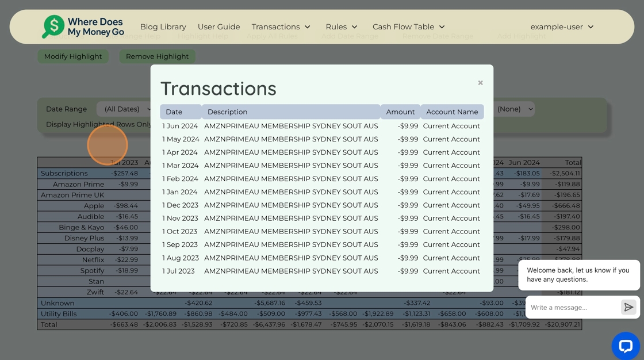Select the 1 Sep 2023 transaction date

pyautogui.click(x=180, y=244)
